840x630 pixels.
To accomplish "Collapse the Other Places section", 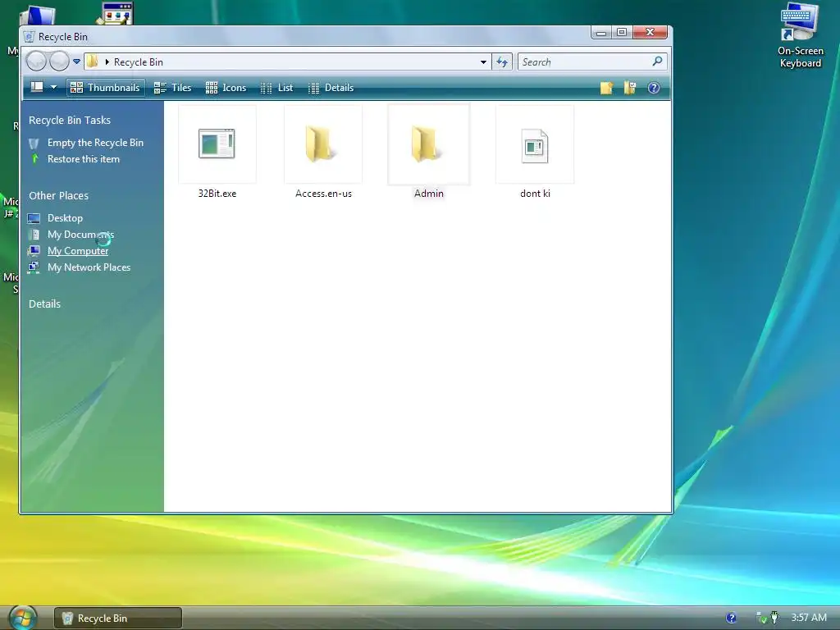I will 58,195.
